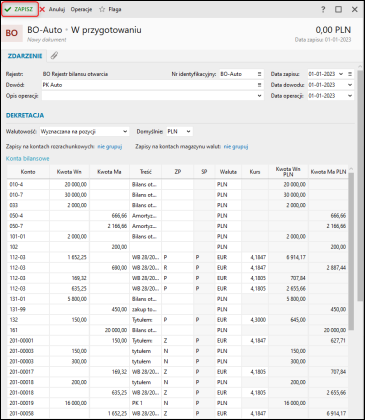Image resolution: width=365 pixels, height=420 pixels.
Task: Open the Nr identyfikacyjny list icon
Action: click(259, 74)
